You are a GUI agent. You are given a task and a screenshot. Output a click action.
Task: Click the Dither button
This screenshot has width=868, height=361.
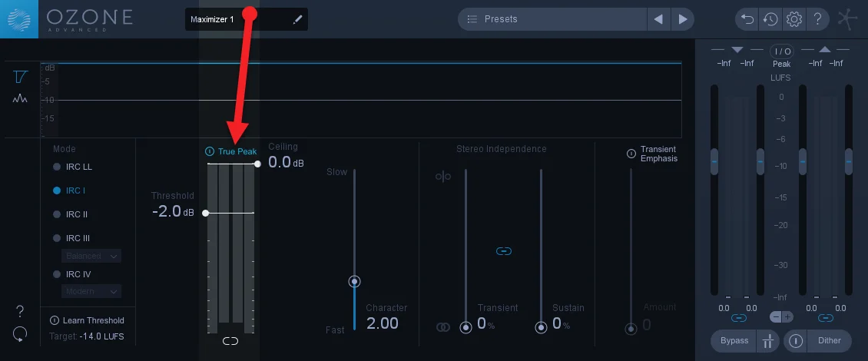[830, 340]
